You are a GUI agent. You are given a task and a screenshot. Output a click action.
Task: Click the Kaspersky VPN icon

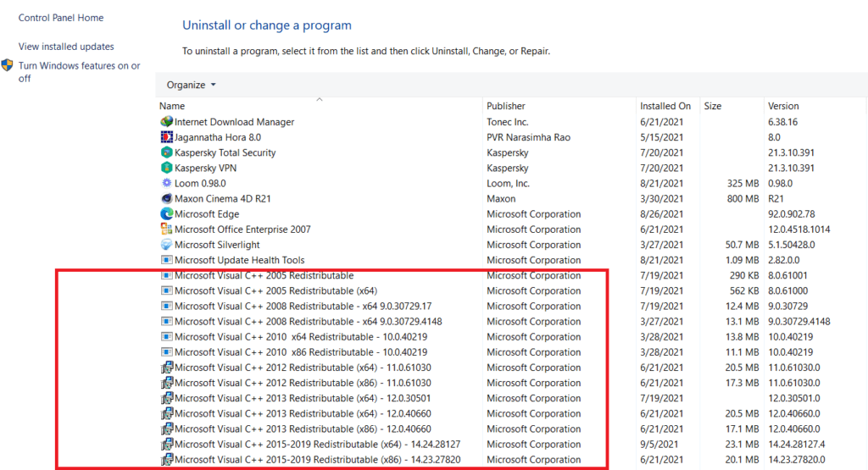[x=167, y=168]
